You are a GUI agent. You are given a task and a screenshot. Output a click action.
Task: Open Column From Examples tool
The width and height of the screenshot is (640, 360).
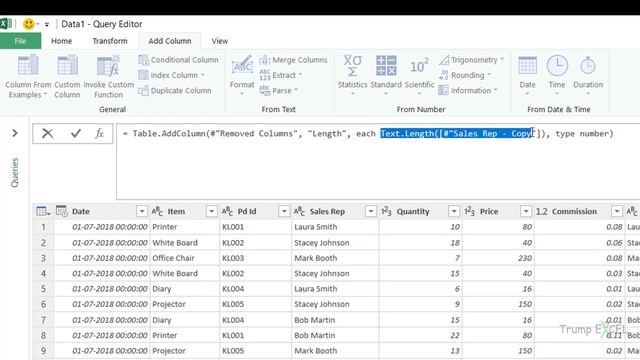click(28, 77)
